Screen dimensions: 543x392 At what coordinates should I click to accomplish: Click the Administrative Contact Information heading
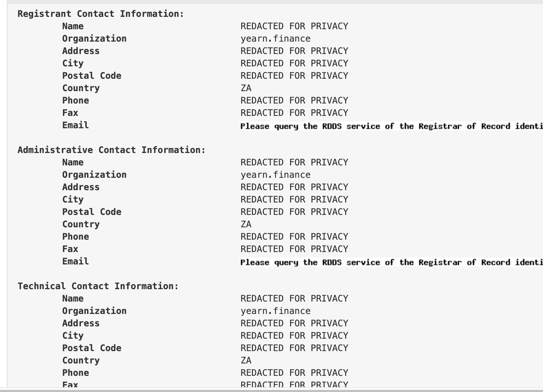click(111, 150)
